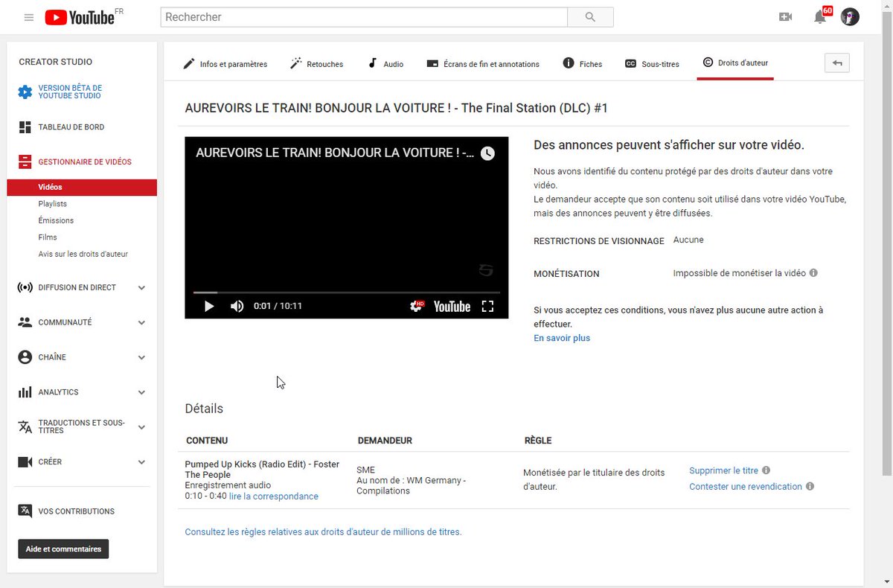893x588 pixels.
Task: Open the hamburger guide menu
Action: (x=29, y=17)
